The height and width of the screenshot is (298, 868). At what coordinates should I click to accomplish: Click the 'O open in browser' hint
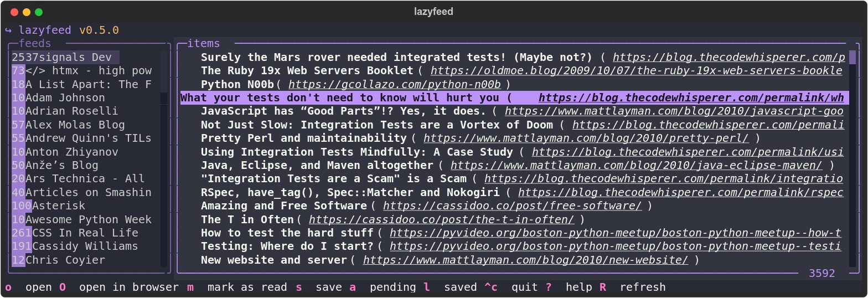[x=118, y=287]
